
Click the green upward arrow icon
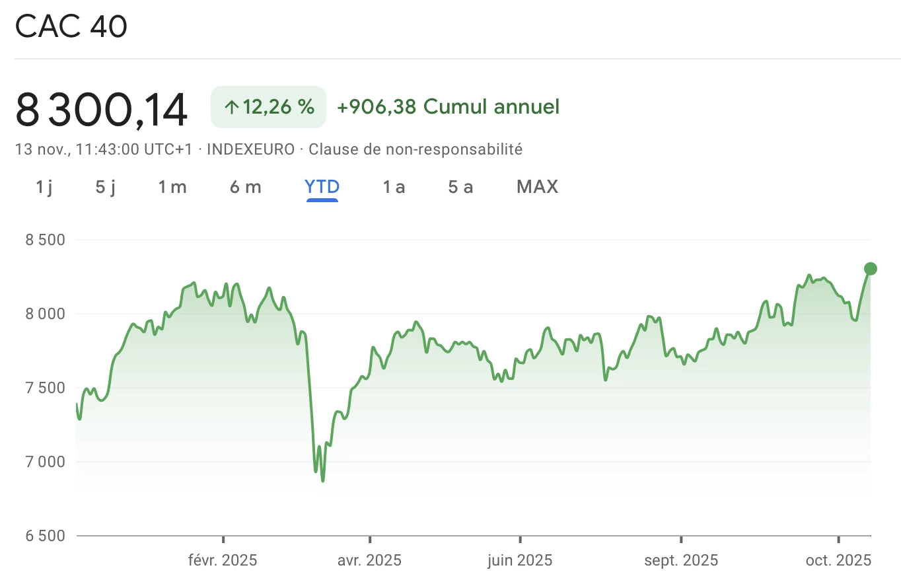[x=230, y=106]
